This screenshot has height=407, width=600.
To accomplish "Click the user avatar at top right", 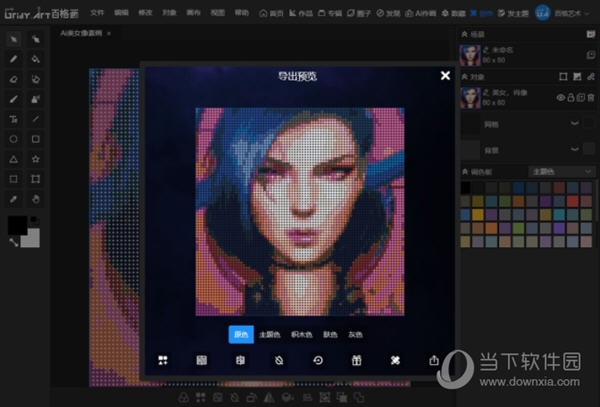I will tap(542, 13).
